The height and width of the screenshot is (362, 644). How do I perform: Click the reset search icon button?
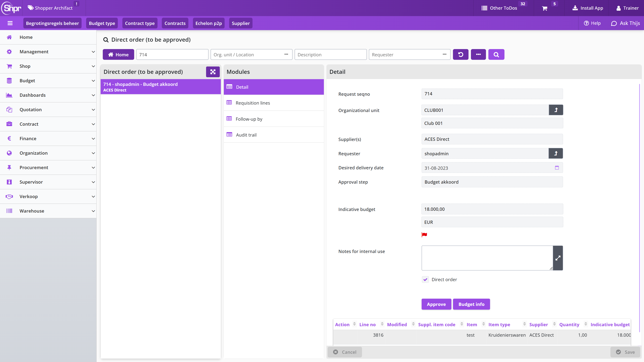[x=460, y=55]
